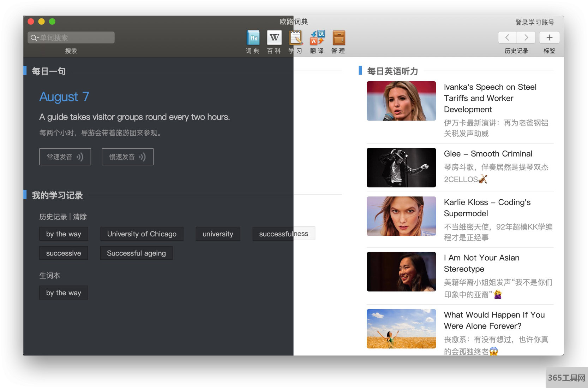Switch to the 学习 study icon
This screenshot has width=588, height=388.
click(295, 38)
